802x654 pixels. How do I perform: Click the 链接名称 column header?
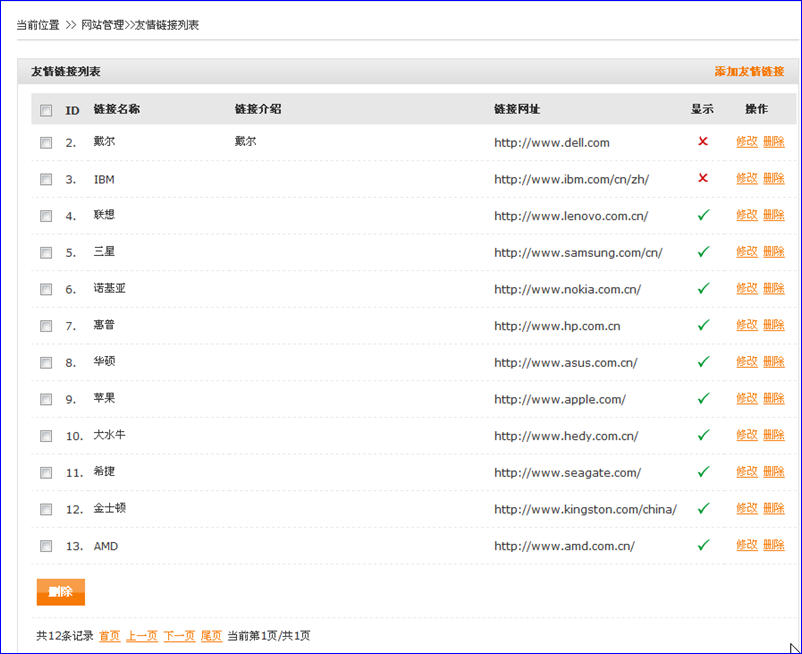(117, 109)
